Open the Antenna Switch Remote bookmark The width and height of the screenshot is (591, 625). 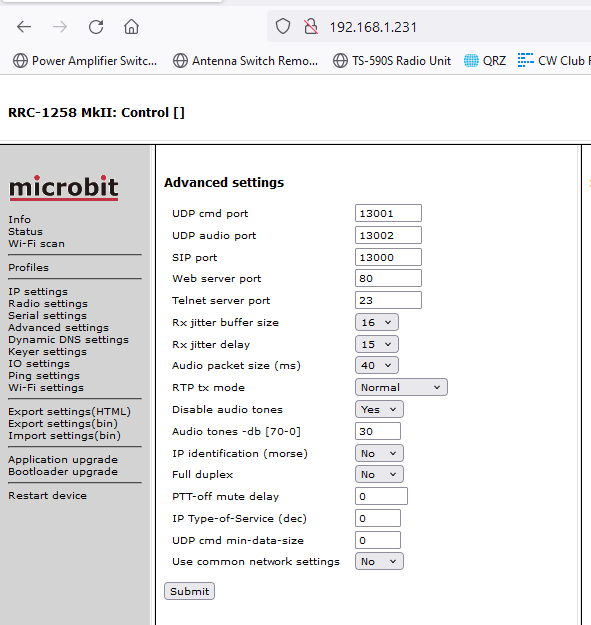point(245,61)
